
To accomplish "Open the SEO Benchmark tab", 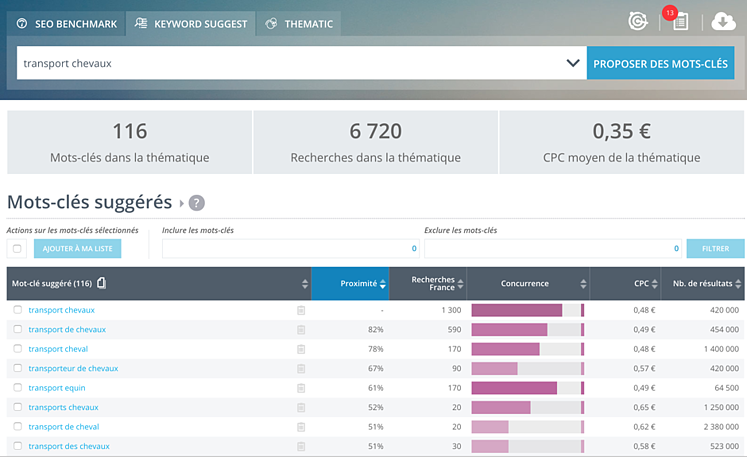I will click(67, 24).
